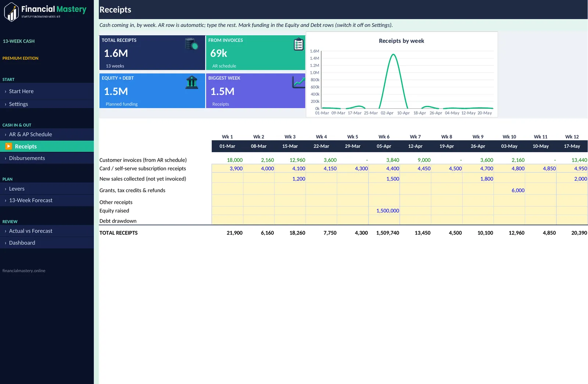Click the Financial Mastery logo icon
The width and height of the screenshot is (588, 384).
tap(11, 12)
